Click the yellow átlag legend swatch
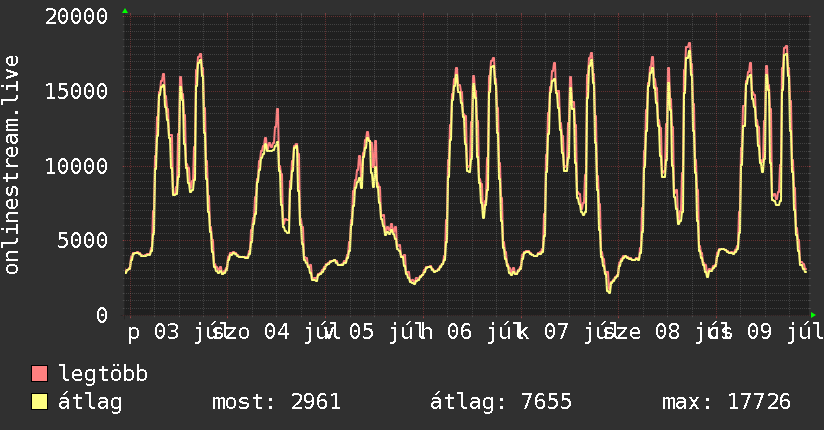Screen dimensions: 824x430 39,401
